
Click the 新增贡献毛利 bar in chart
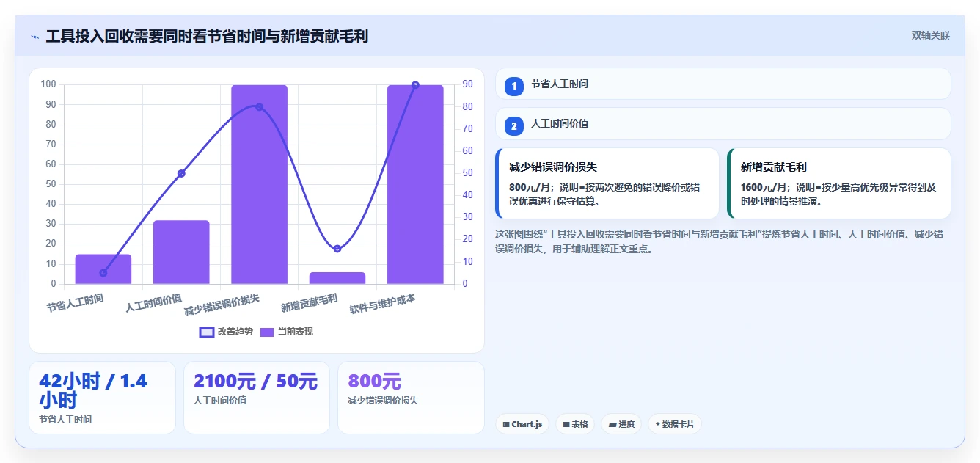click(337, 278)
